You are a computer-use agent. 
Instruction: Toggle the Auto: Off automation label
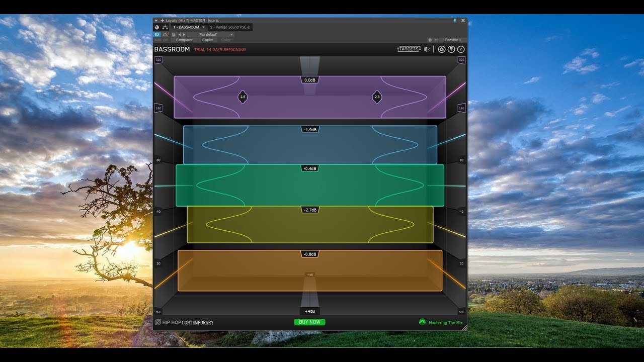pos(161,40)
